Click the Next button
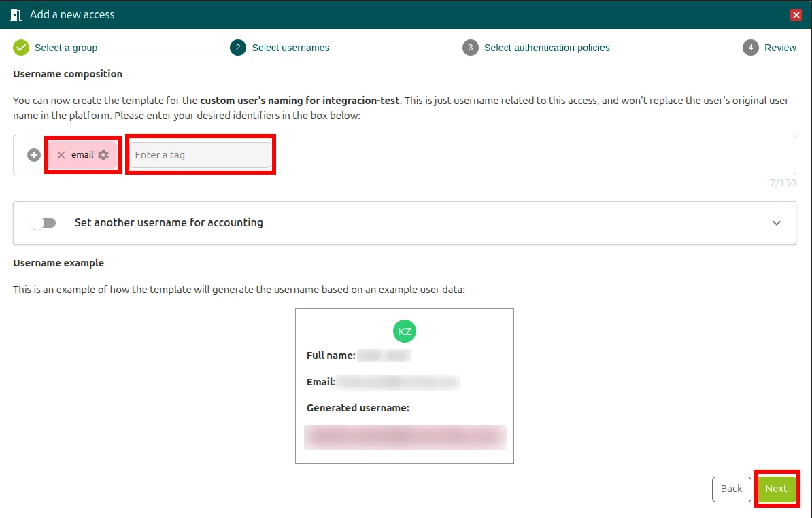Viewport: 812px width, 518px height. (776, 489)
